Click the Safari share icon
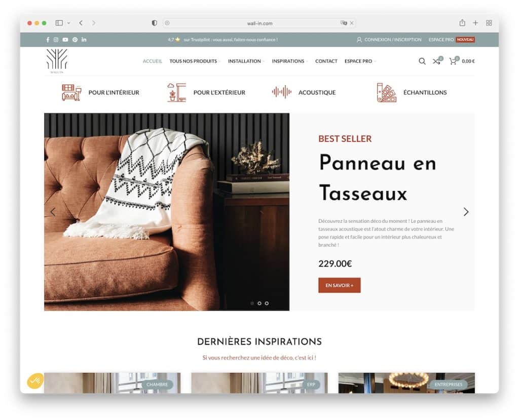 [462, 23]
